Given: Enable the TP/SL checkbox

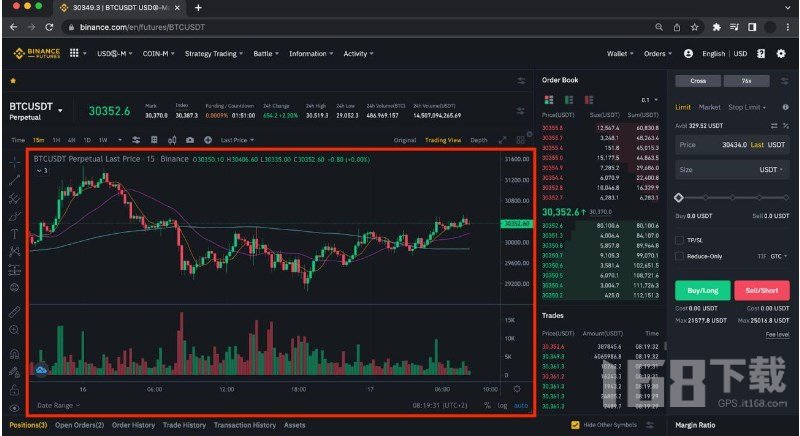Looking at the screenshot, I should point(679,240).
